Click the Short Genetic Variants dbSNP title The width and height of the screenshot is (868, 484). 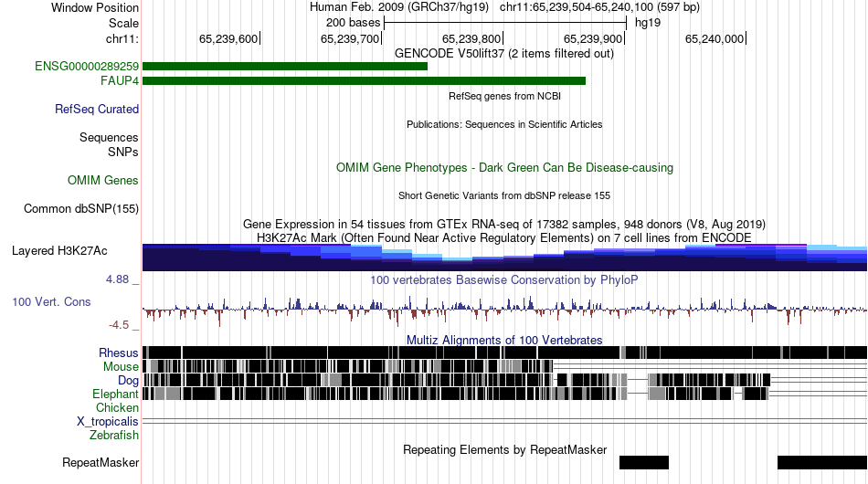coord(503,195)
